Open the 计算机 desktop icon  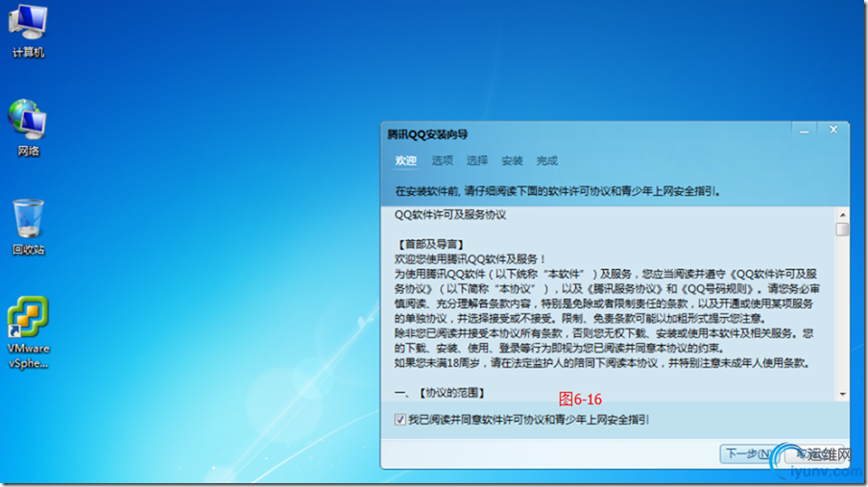(x=28, y=31)
